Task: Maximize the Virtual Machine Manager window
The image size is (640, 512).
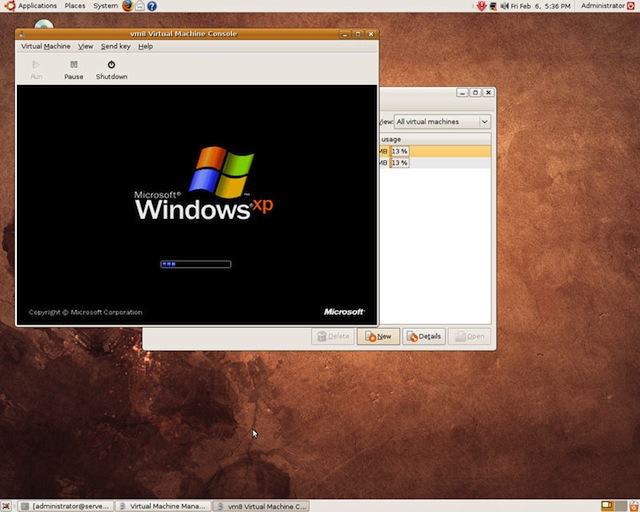Action: point(475,93)
